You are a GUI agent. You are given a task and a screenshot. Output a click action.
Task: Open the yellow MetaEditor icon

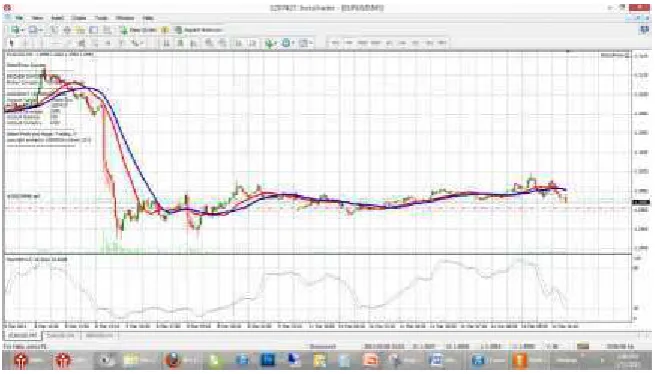165,30
